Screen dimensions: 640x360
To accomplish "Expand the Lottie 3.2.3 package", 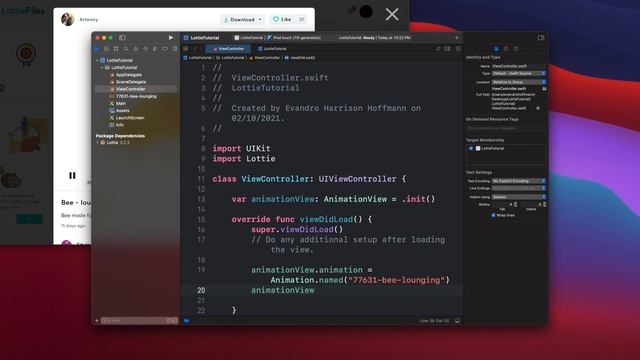I will pos(98,143).
